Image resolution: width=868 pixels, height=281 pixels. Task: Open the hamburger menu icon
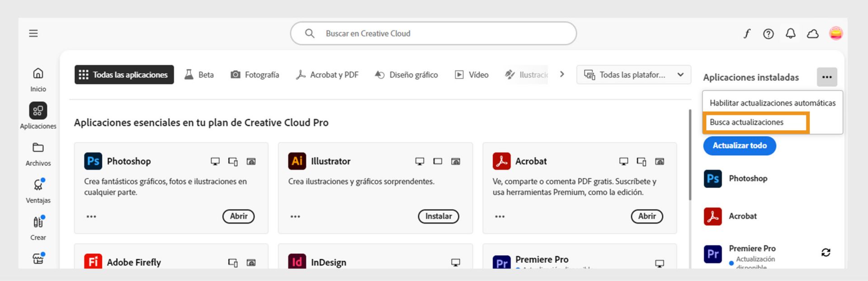pos(33,33)
